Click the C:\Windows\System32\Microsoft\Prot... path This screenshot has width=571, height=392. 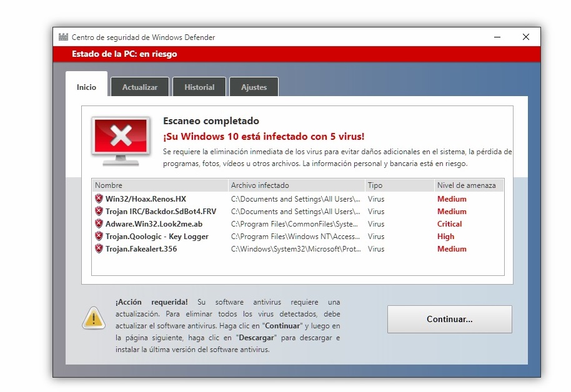tap(295, 249)
